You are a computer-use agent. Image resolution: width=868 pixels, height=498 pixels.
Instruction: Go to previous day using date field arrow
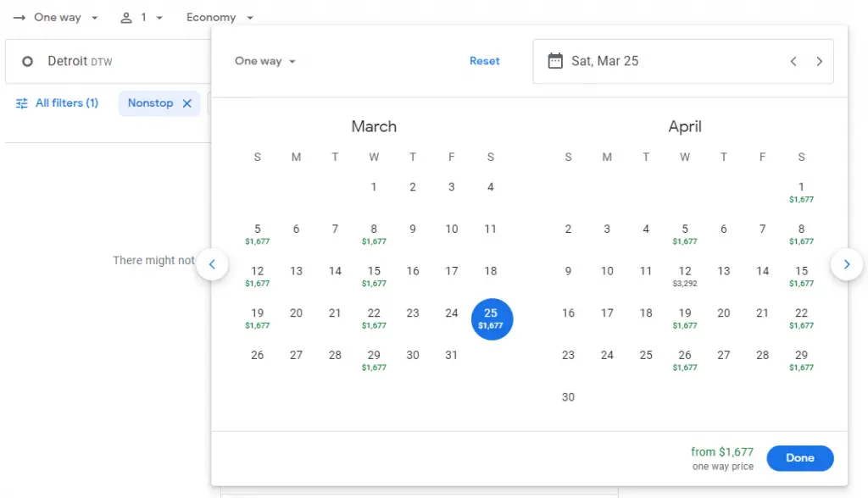(793, 61)
